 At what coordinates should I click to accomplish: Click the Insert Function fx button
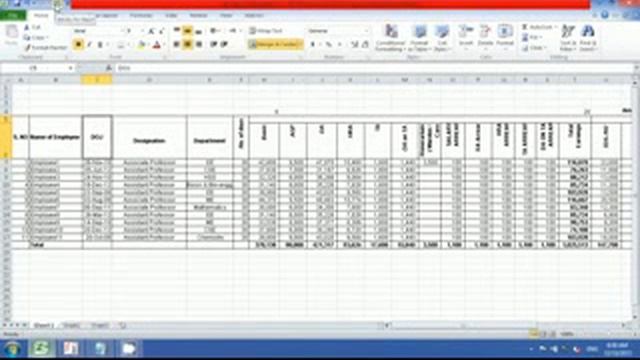[x=109, y=68]
